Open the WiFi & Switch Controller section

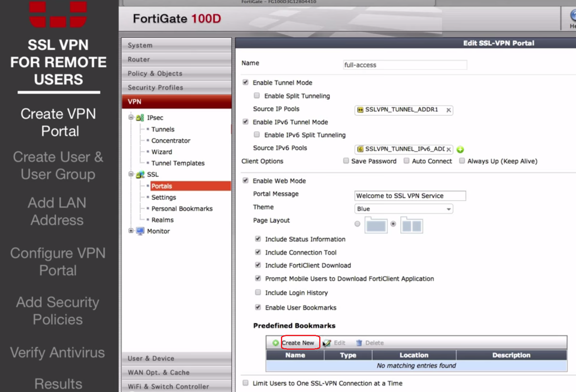click(177, 387)
